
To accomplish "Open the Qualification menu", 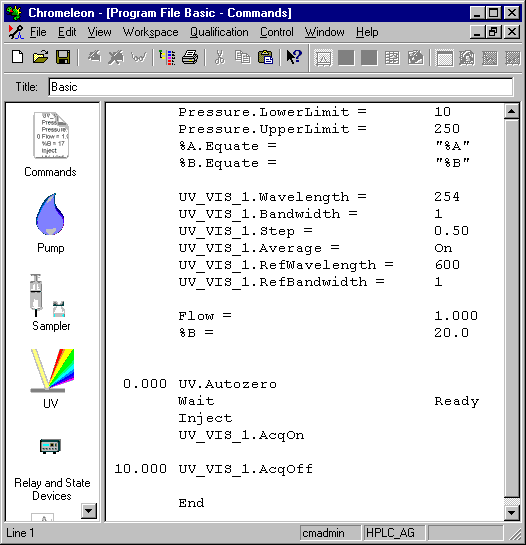I will [x=219, y=32].
